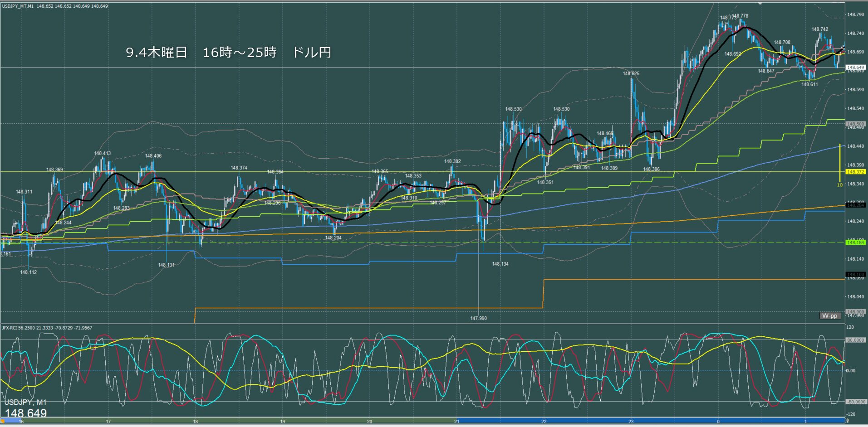
Task: Click the Japanese date title text label
Action: coord(228,53)
